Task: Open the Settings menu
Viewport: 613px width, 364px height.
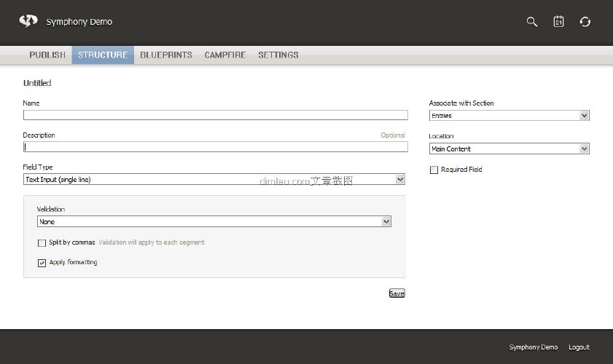Action: pos(278,55)
